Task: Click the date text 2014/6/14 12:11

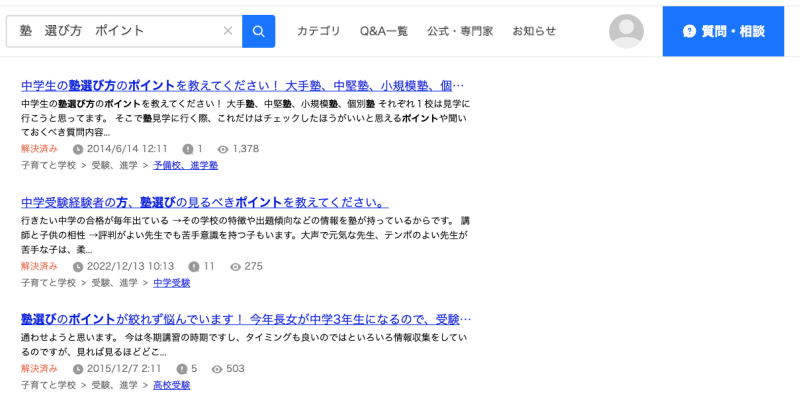Action: pos(127,149)
